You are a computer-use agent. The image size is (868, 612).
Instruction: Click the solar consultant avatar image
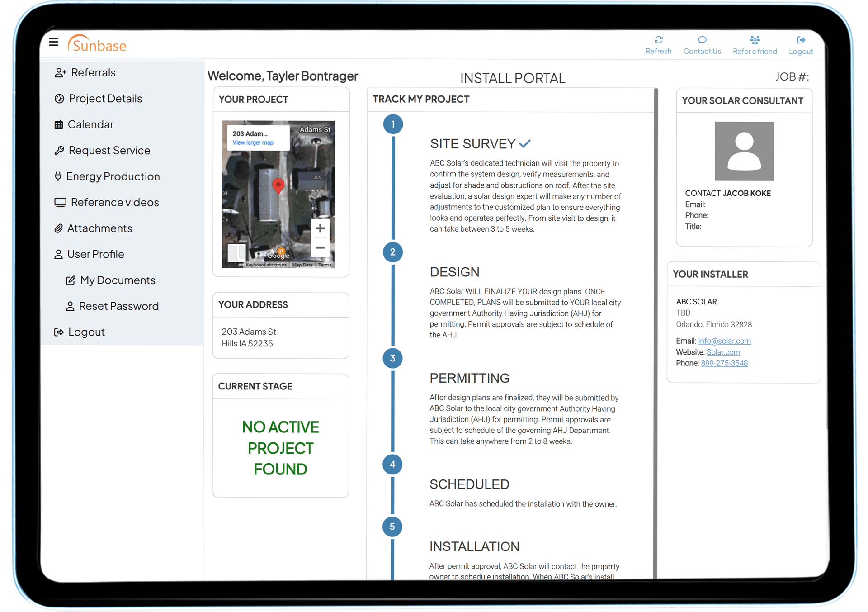pos(744,151)
